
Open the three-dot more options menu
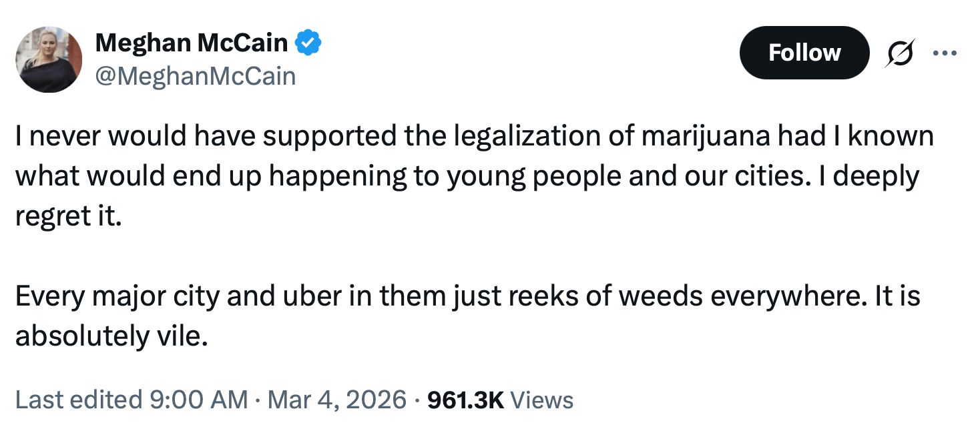click(945, 53)
